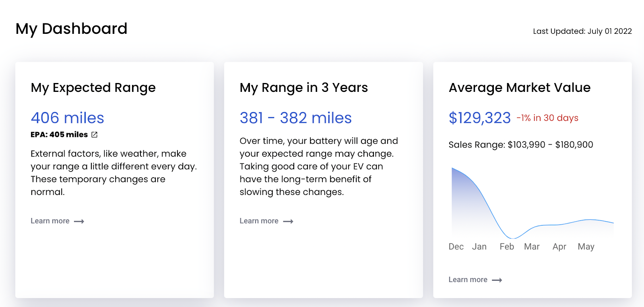Screen dimensions: 644x307
Task: Click the May label on the chart axis
Action: [586, 247]
